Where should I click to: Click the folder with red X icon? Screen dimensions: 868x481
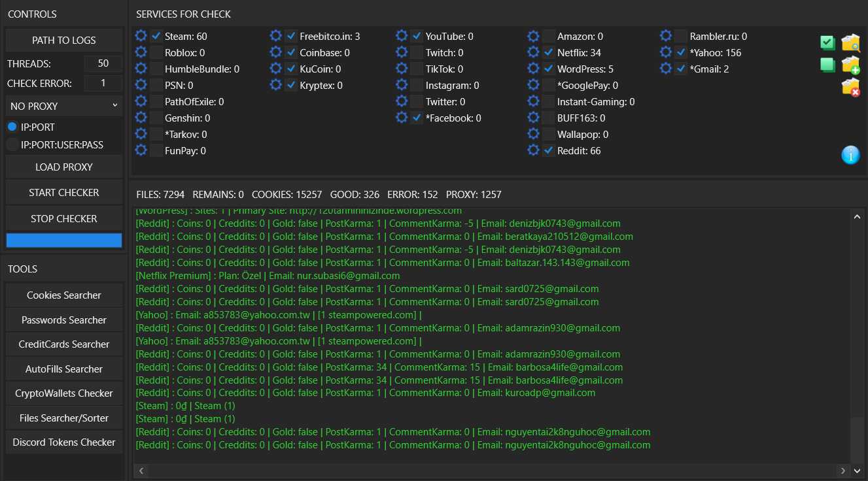850,87
